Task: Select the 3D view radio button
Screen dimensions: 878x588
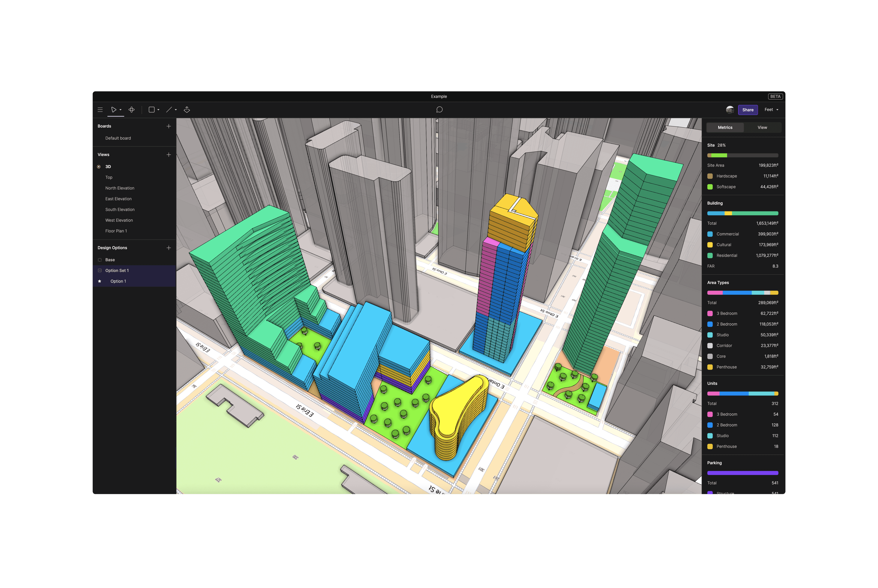Action: (x=99, y=166)
